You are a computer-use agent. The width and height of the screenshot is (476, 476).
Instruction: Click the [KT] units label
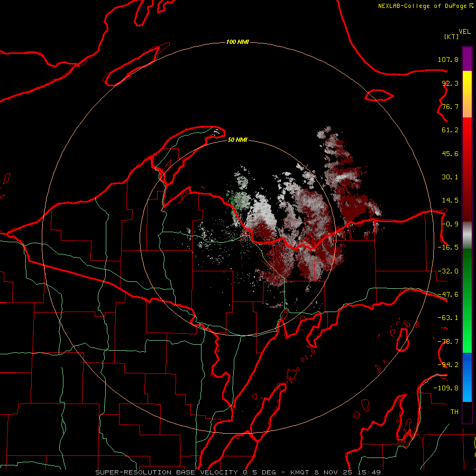(452, 36)
